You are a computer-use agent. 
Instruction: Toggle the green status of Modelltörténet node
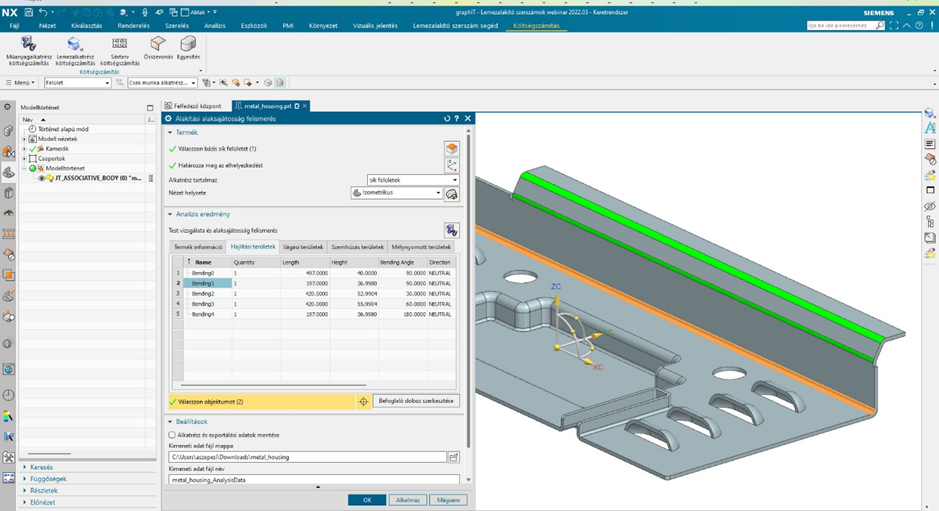click(x=33, y=168)
